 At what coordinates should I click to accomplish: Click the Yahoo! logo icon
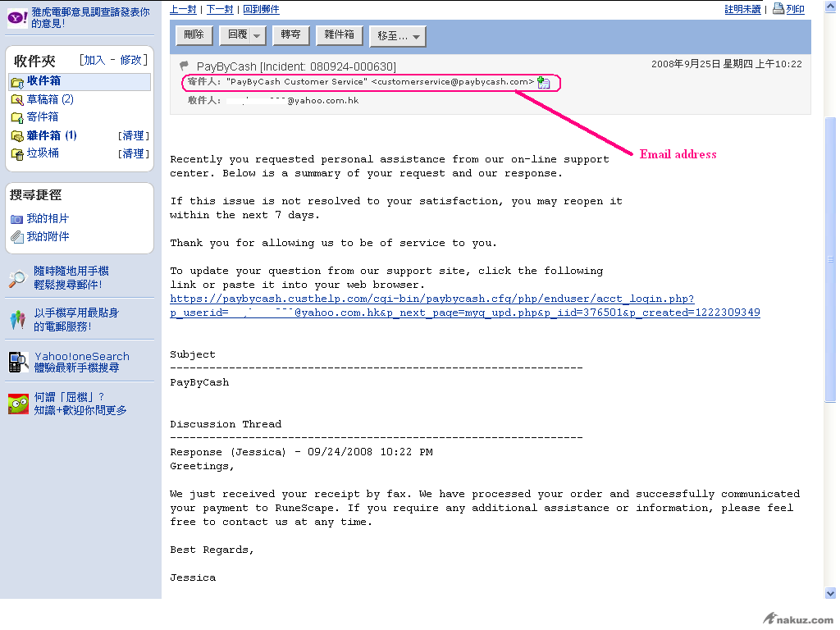click(17, 18)
